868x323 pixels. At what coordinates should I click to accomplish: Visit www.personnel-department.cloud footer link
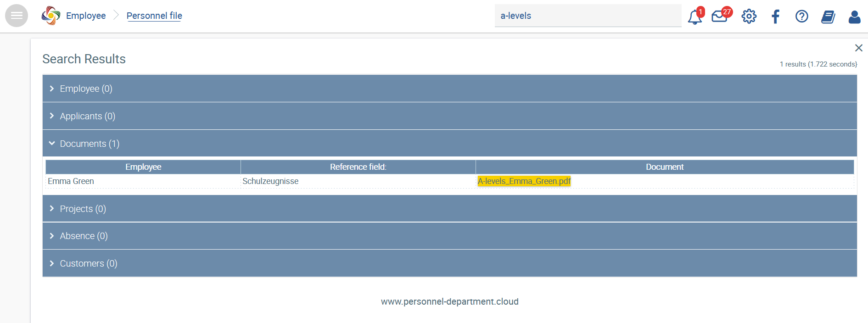[449, 301]
